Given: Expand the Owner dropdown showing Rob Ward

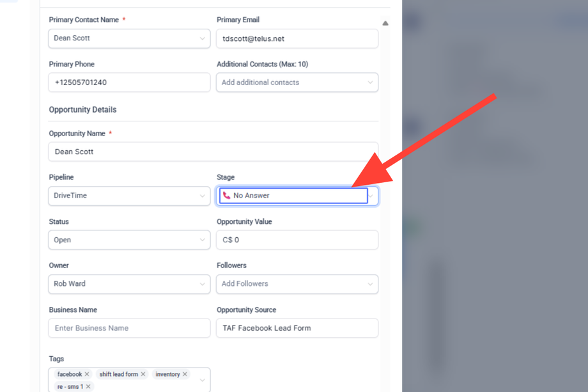Looking at the screenshot, I should click(129, 284).
